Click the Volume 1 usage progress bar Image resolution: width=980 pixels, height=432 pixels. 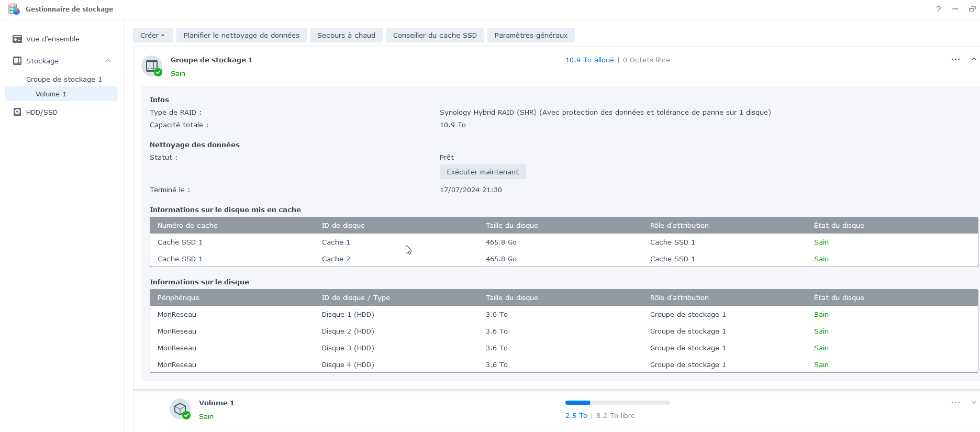tap(617, 403)
